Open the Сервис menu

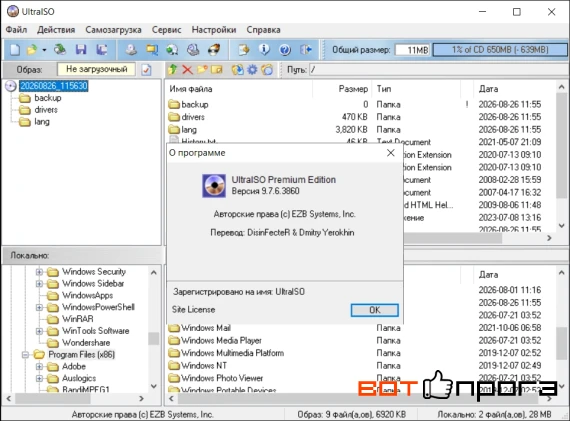pos(166,30)
